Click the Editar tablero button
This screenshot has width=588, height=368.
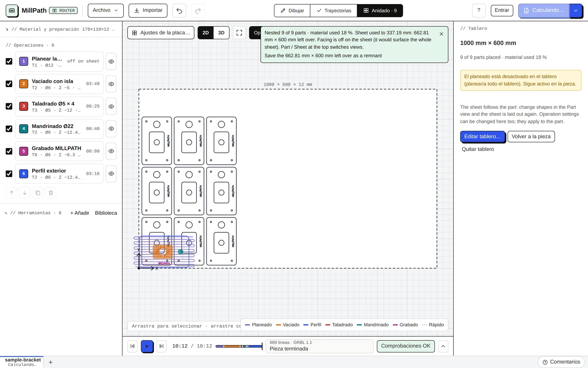coord(483,137)
